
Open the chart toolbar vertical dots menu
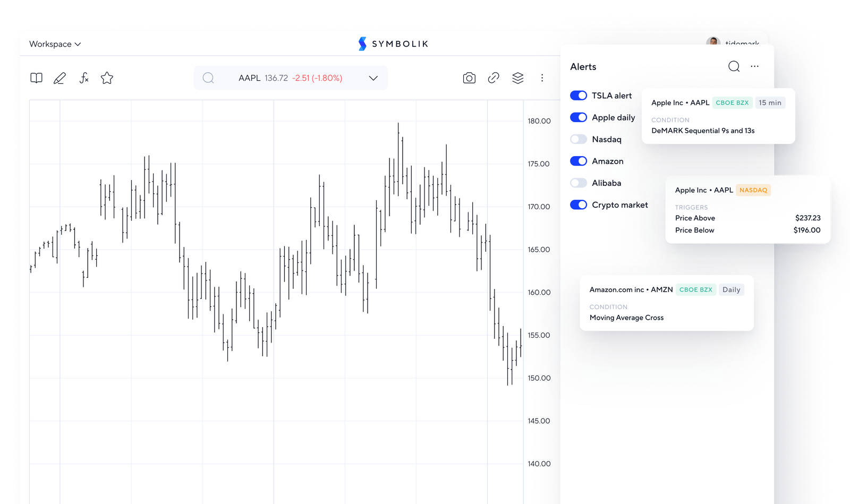(542, 78)
